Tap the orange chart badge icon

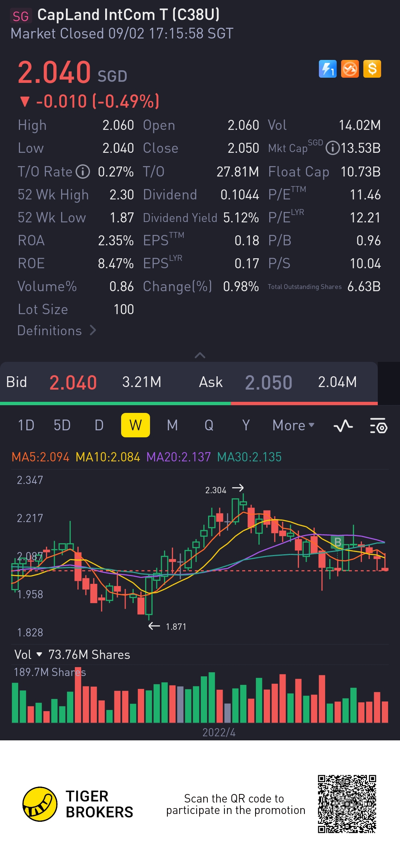350,69
